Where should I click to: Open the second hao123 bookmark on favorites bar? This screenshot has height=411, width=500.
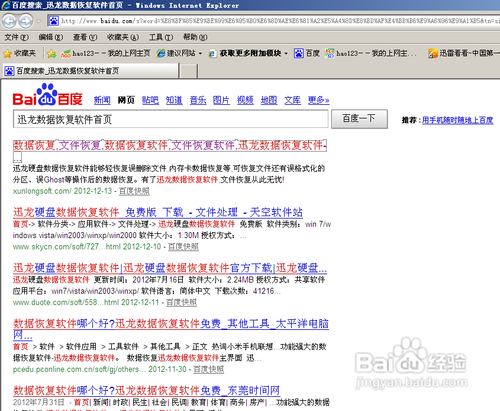pyautogui.click(x=371, y=53)
